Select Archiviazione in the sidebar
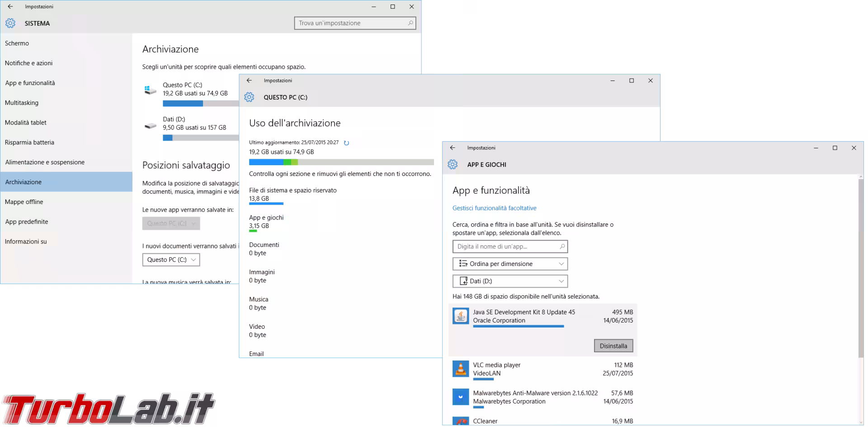868x427 pixels. [x=23, y=182]
